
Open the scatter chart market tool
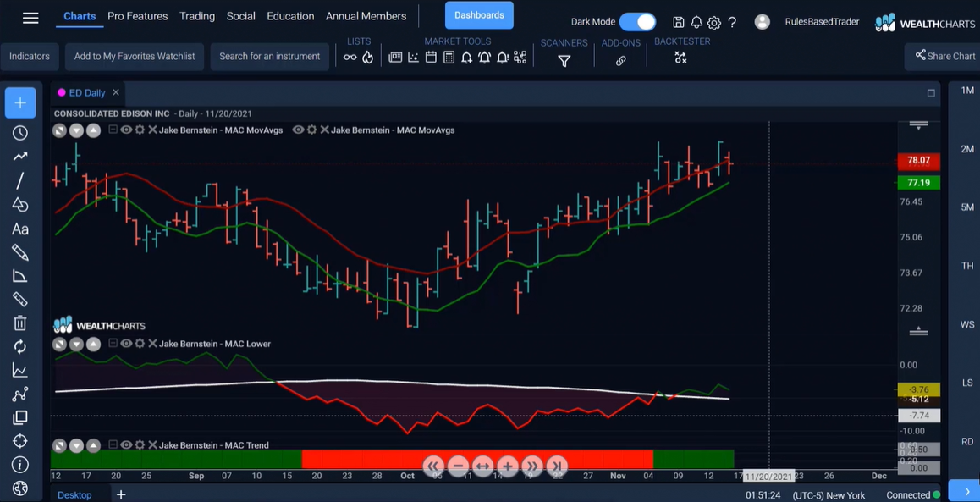(413, 58)
